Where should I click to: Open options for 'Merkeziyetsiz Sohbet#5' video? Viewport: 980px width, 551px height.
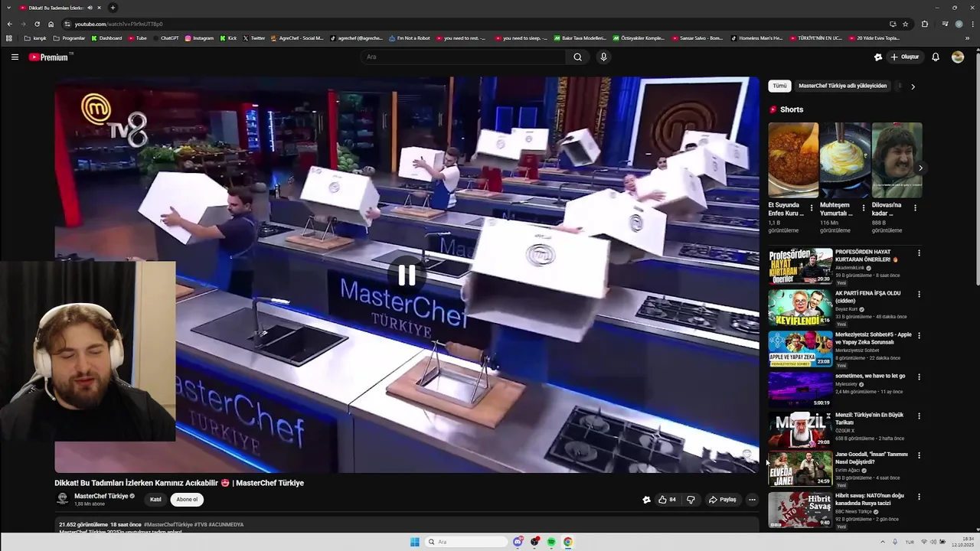tap(919, 335)
